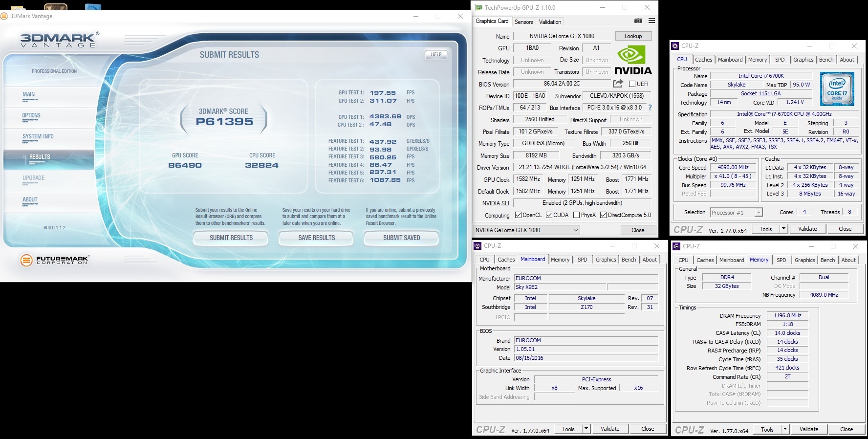Toggle the UEFI checkbox
Image resolution: width=868 pixels, height=439 pixels.
point(632,84)
